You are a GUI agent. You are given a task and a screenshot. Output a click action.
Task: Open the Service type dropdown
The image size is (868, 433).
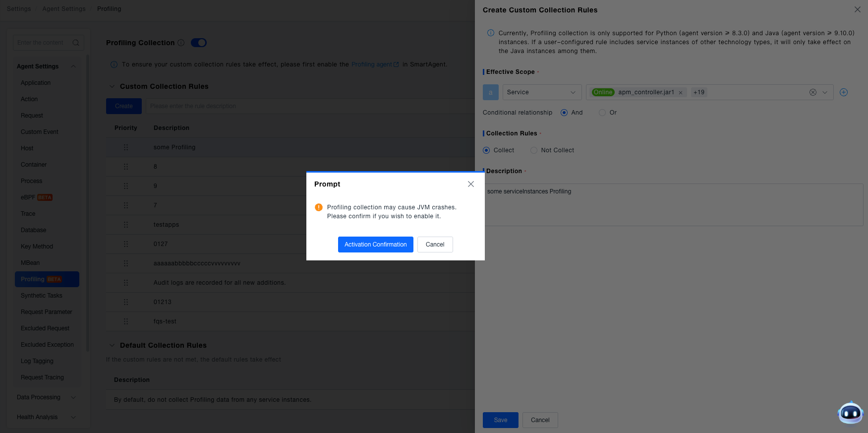click(x=542, y=92)
